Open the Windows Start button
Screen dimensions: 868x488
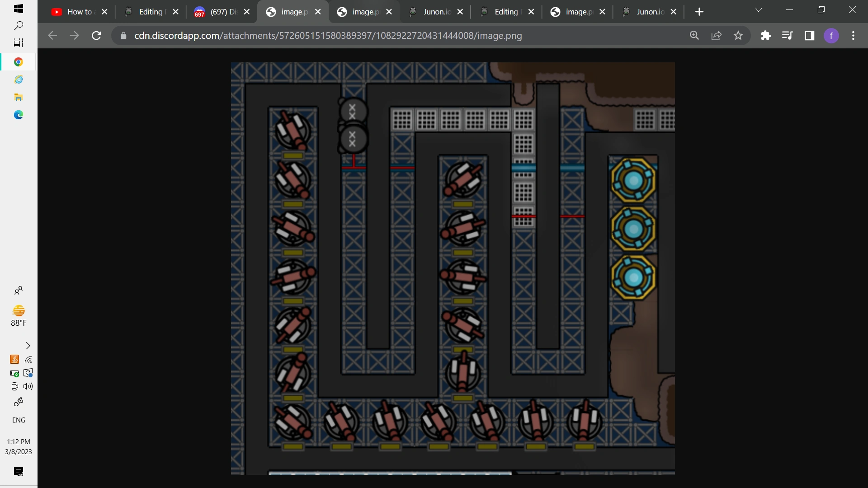(19, 9)
